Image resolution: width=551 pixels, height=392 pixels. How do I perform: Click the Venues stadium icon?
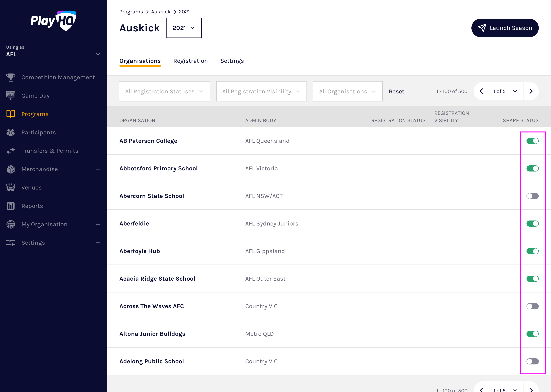(x=11, y=188)
